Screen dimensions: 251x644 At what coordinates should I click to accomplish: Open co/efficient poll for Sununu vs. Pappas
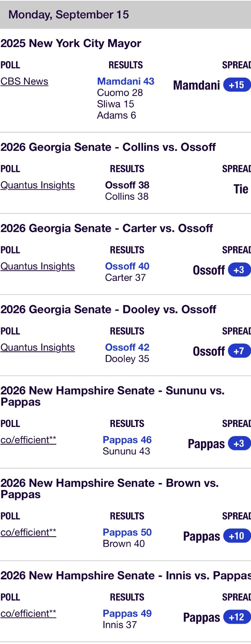(28, 440)
